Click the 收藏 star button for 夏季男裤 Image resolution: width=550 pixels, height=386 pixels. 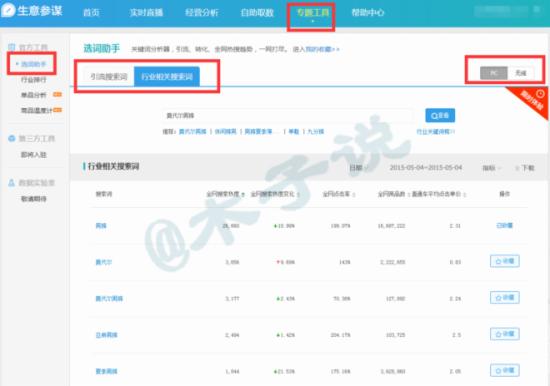[x=505, y=371]
